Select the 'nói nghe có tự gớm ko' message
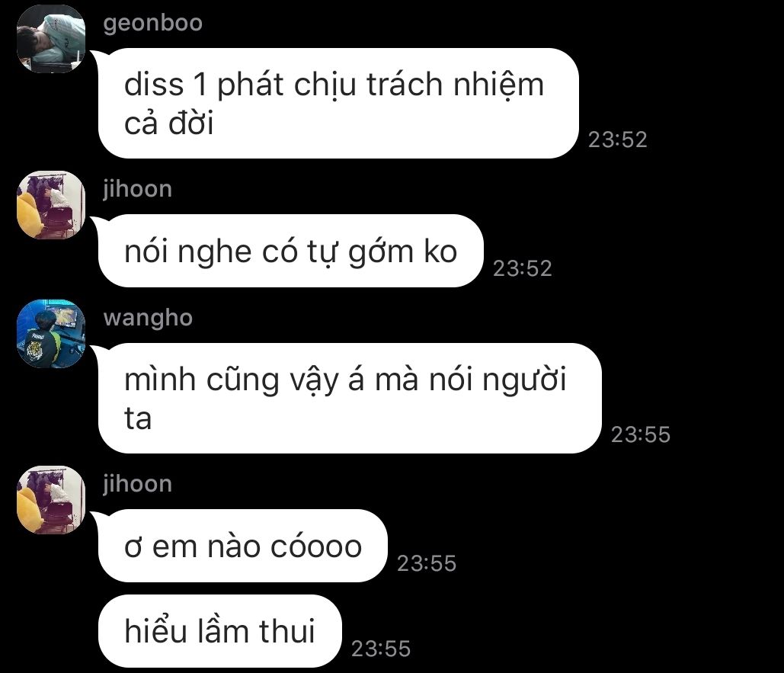This screenshot has height=673, width=784. (x=291, y=251)
